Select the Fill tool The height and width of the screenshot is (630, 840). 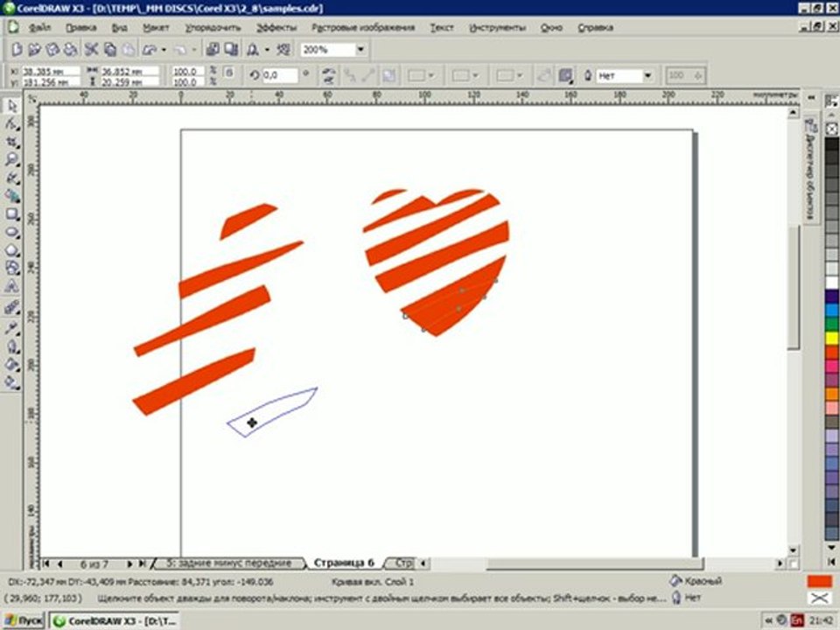[x=11, y=364]
